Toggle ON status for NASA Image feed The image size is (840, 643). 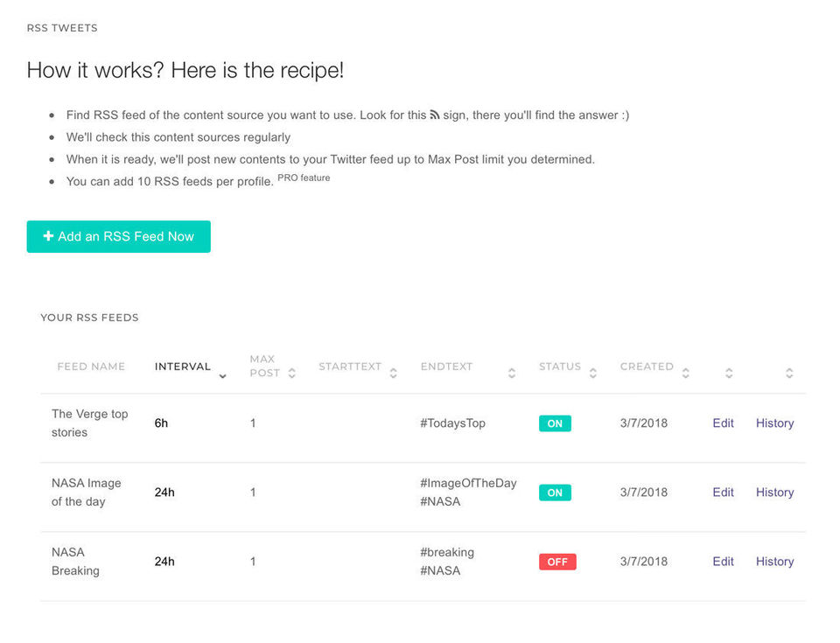[555, 493]
